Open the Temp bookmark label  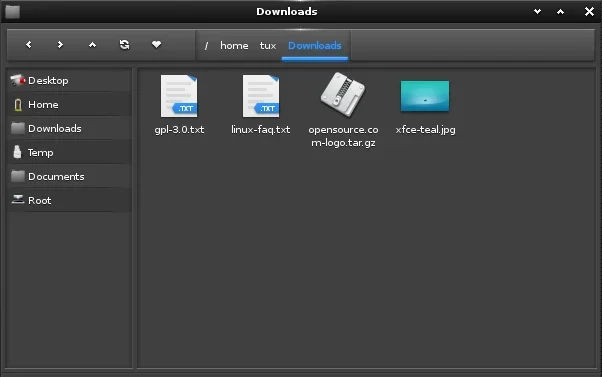point(40,153)
